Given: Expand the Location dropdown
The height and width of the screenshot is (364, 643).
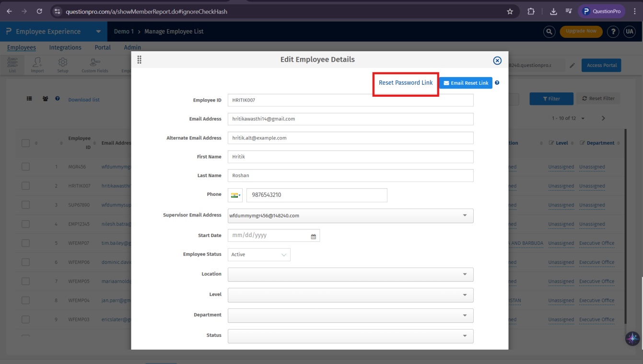Looking at the screenshot, I should click(464, 274).
